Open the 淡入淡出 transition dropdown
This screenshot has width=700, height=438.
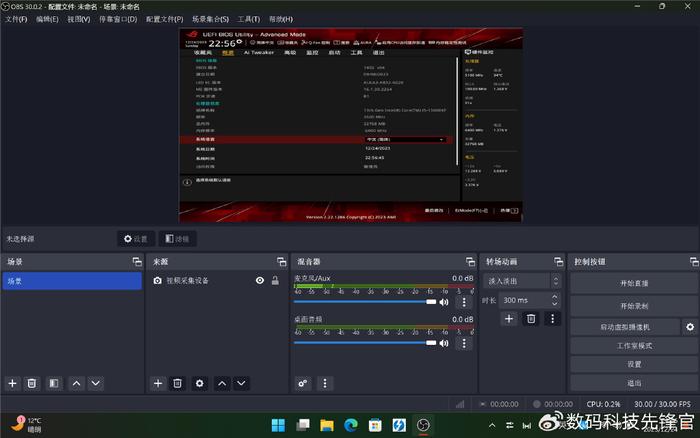click(522, 281)
